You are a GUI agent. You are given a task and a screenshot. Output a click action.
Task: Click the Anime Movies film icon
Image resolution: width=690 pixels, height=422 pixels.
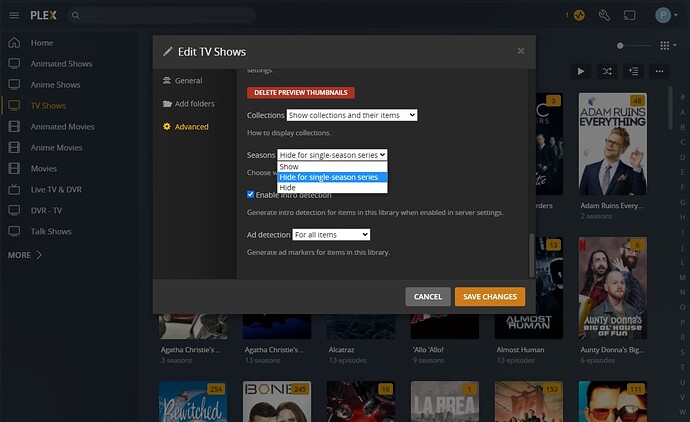(14, 147)
